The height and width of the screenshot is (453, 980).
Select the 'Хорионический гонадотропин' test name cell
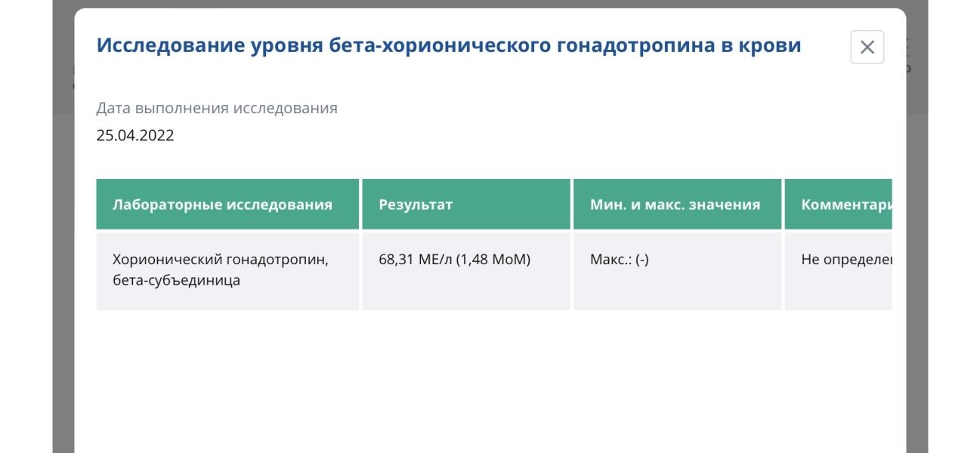(227, 270)
